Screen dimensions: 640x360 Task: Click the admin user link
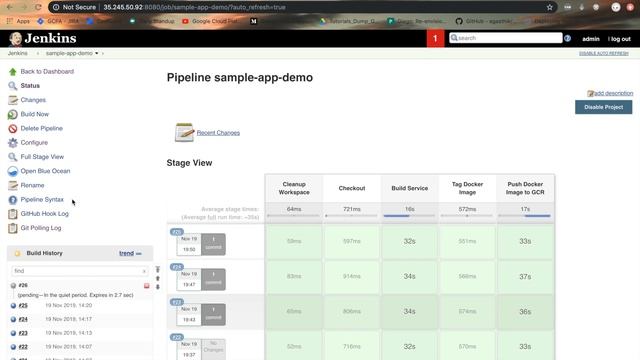(x=591, y=39)
